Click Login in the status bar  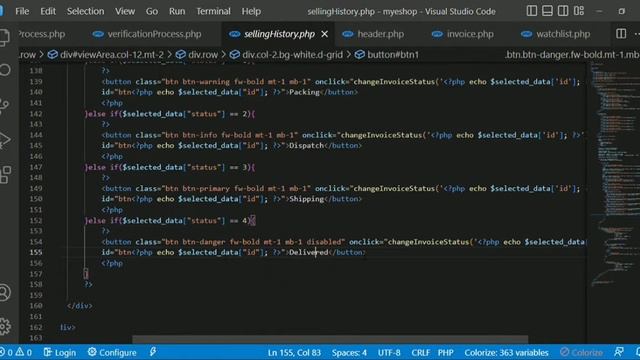coord(60,352)
